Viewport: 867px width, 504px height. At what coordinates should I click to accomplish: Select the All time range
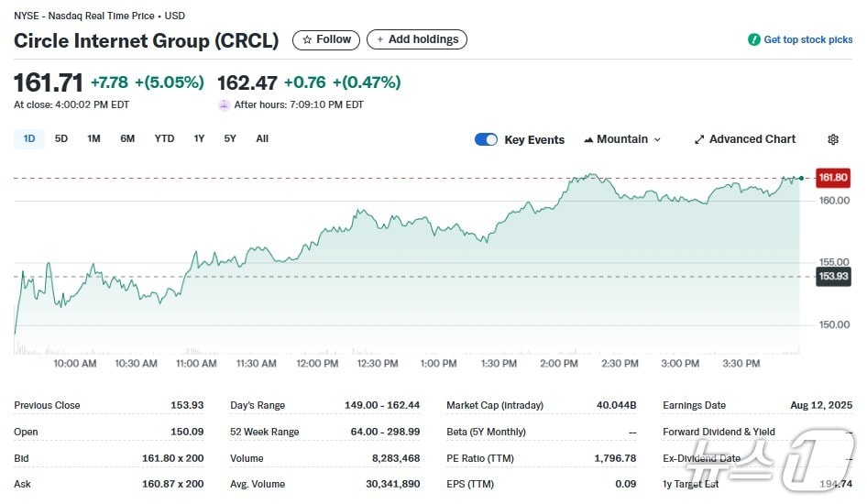(262, 138)
